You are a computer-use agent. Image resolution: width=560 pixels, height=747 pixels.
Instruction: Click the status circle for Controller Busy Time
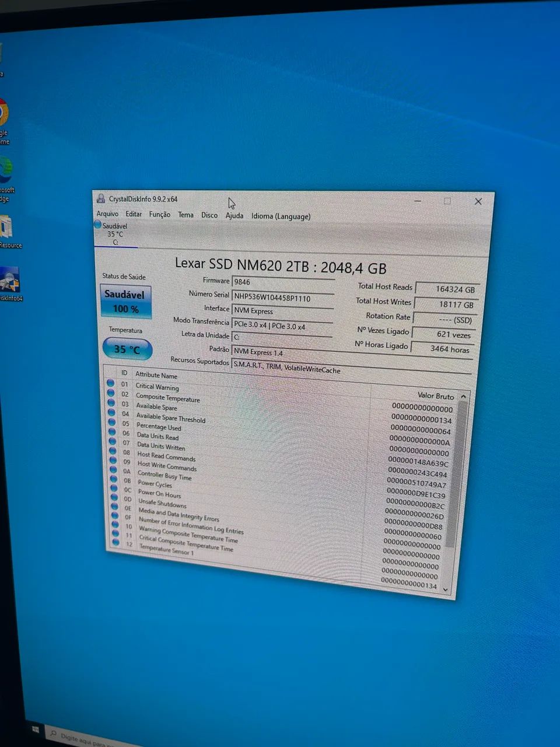[113, 470]
